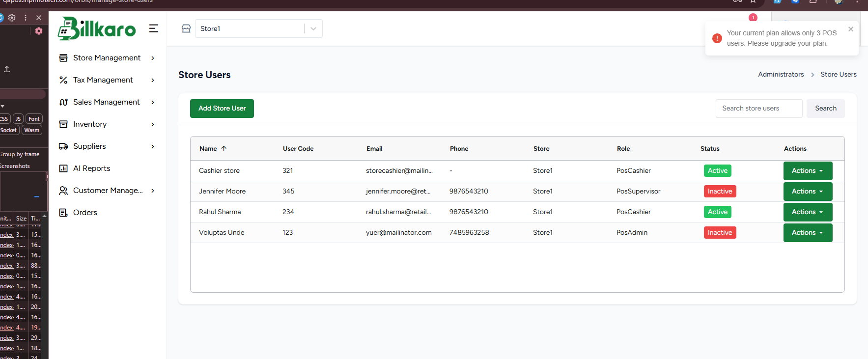Image resolution: width=868 pixels, height=359 pixels.
Task: Open the Store1 store selector dropdown
Action: tap(259, 28)
